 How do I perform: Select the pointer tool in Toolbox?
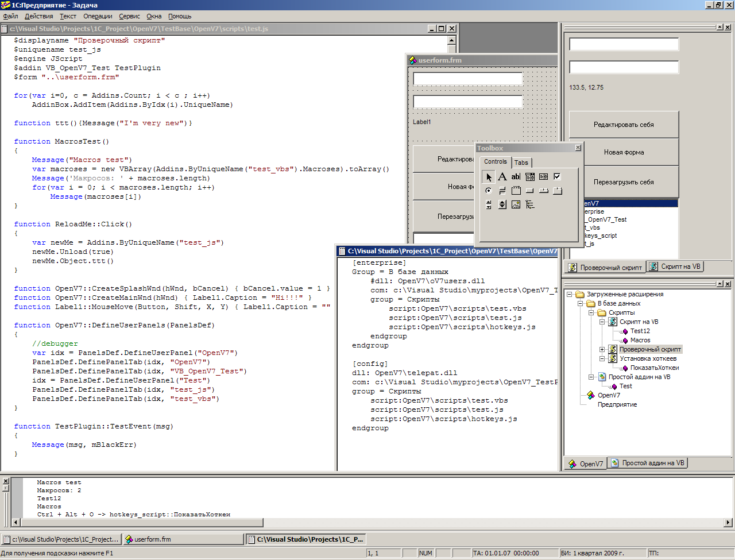pos(489,177)
